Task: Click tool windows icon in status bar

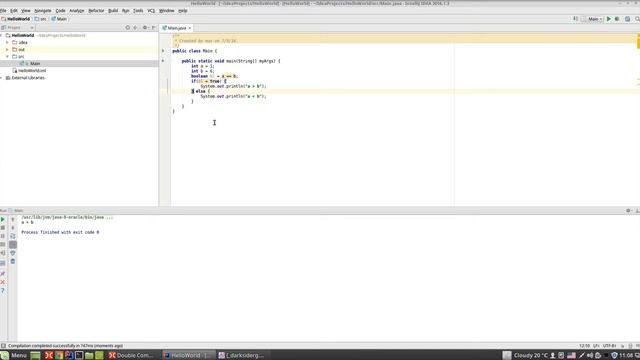Action: click(3, 346)
